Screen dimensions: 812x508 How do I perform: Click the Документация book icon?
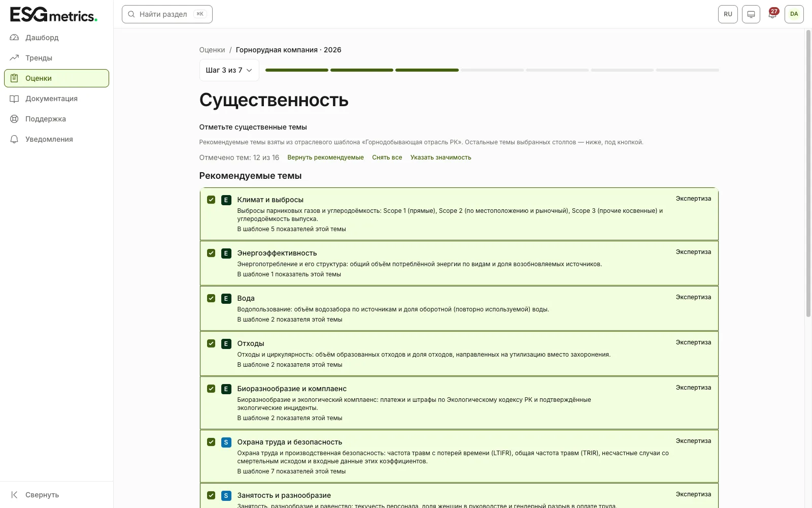click(x=15, y=99)
